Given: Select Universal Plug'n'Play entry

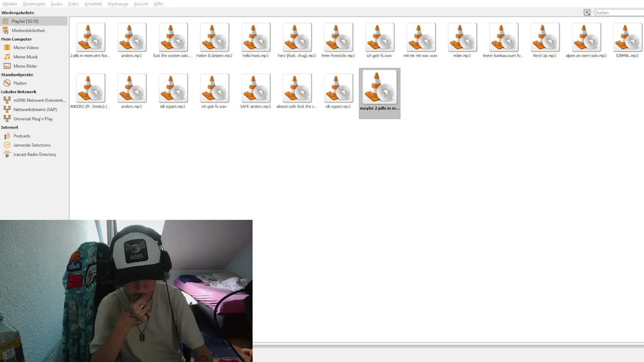Looking at the screenshot, I should coord(34,119).
